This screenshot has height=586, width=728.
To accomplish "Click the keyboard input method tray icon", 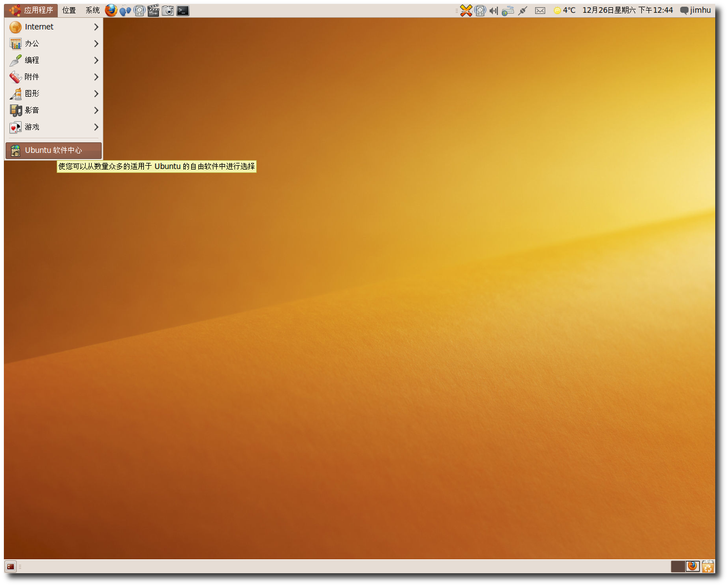I will pos(507,11).
